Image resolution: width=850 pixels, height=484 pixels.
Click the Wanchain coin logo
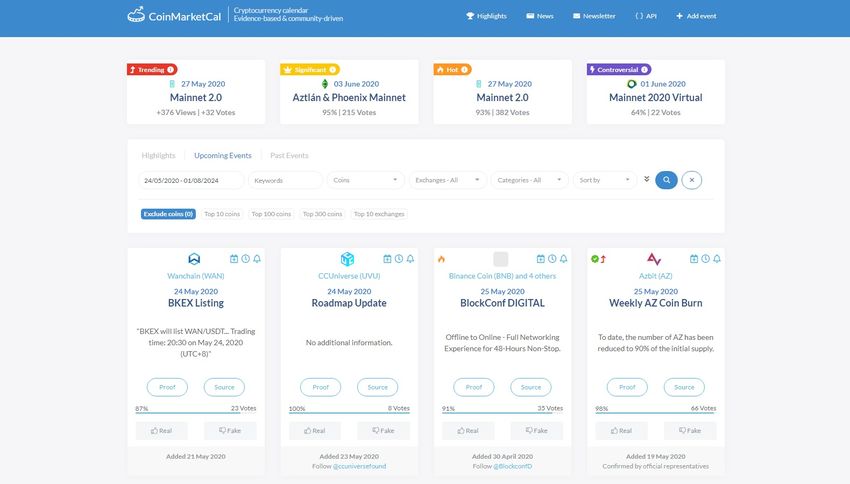click(x=194, y=259)
